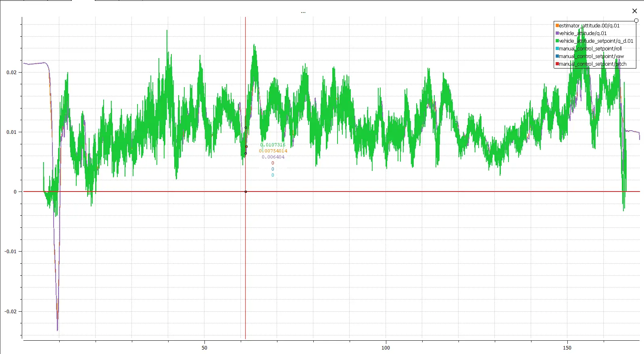This screenshot has height=354, width=644.
Task: Click the 100 label on time axis
Action: (x=386, y=348)
